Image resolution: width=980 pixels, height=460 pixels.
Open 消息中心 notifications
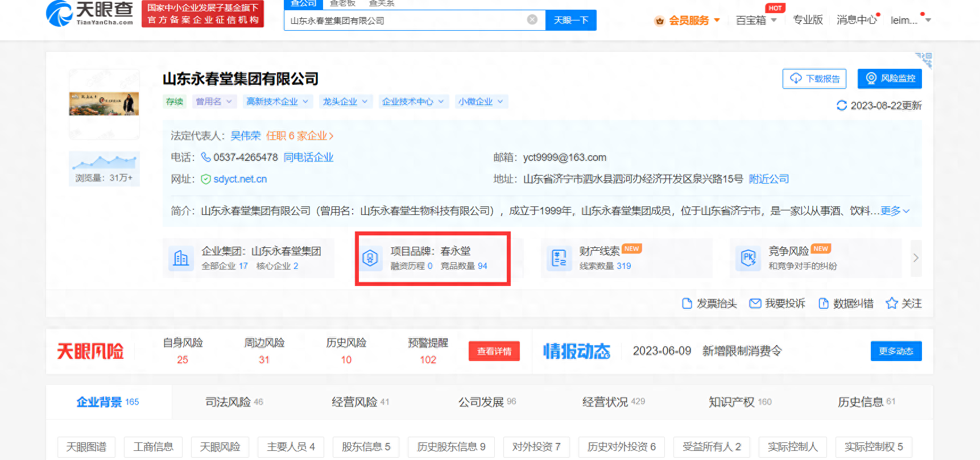[857, 20]
